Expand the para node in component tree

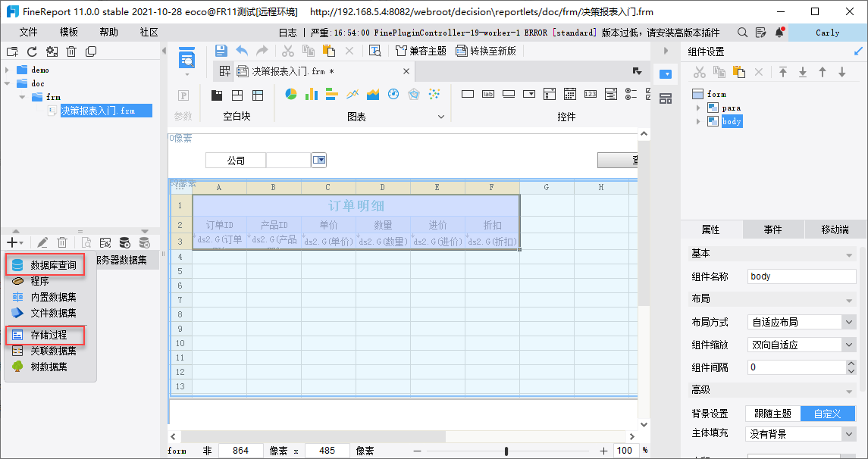point(698,108)
